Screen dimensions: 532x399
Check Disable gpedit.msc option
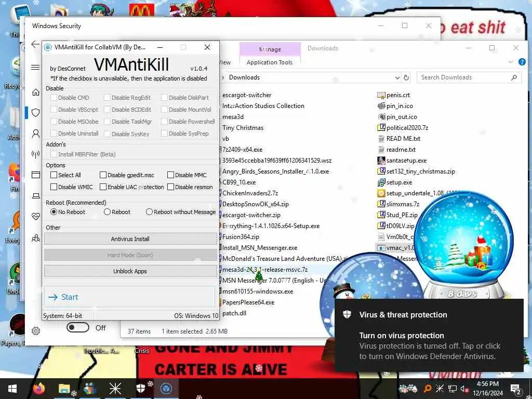click(x=127, y=175)
